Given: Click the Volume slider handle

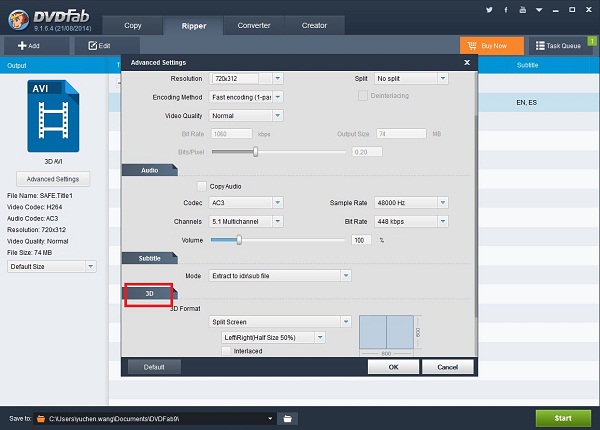Looking at the screenshot, I should coord(239,240).
